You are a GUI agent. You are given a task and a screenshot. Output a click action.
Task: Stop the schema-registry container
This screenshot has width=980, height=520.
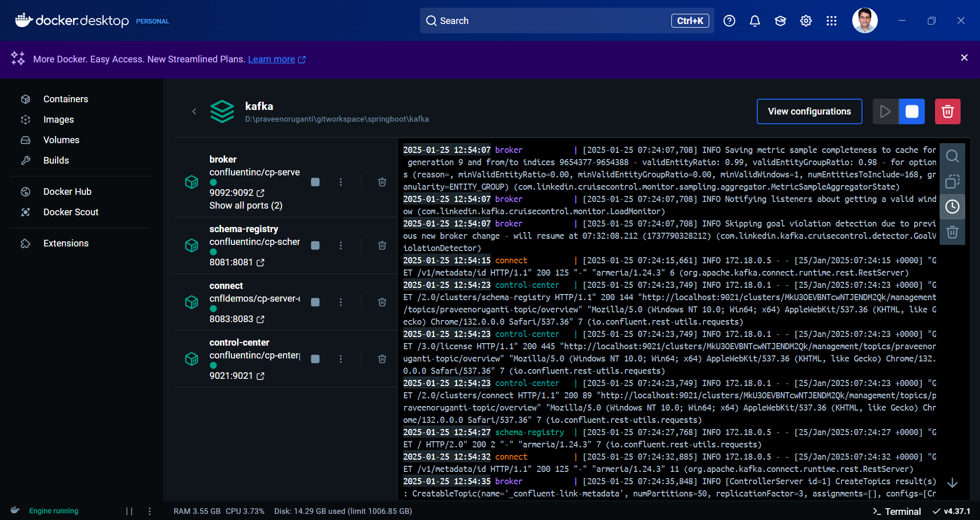315,245
